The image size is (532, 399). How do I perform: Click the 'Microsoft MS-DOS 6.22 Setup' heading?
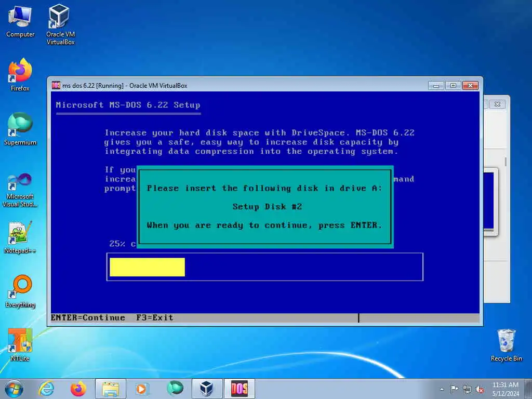128,105
